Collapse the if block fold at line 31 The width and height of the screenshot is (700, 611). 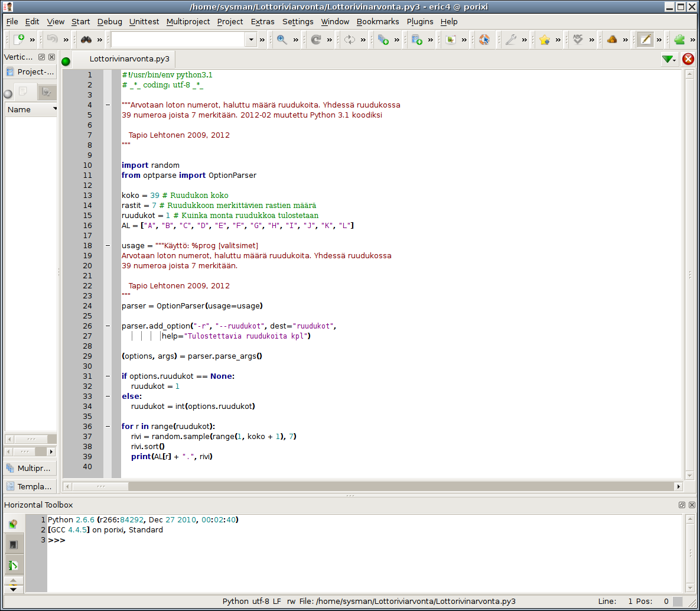click(108, 376)
